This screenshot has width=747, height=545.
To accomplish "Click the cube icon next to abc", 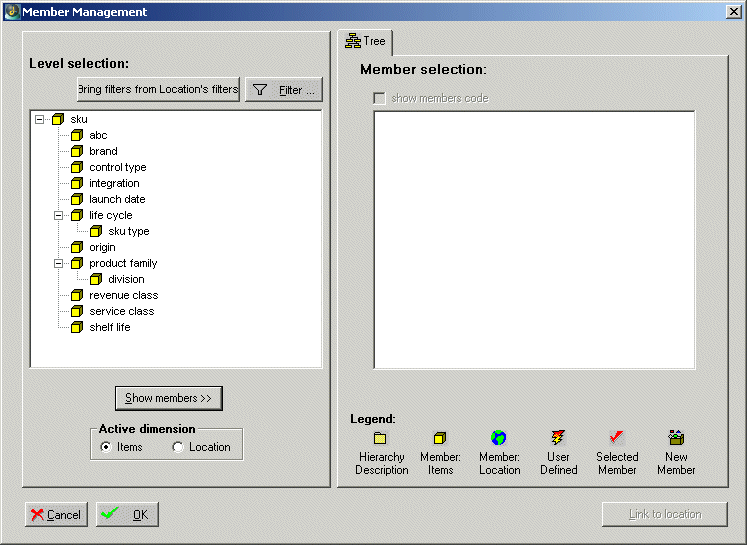I will tap(77, 135).
